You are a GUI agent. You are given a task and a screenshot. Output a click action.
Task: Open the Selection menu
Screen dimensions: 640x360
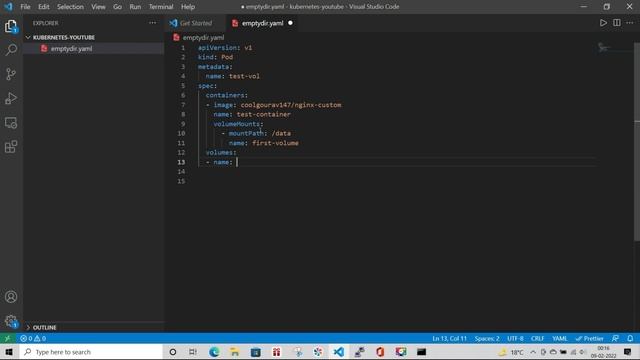coord(70,7)
